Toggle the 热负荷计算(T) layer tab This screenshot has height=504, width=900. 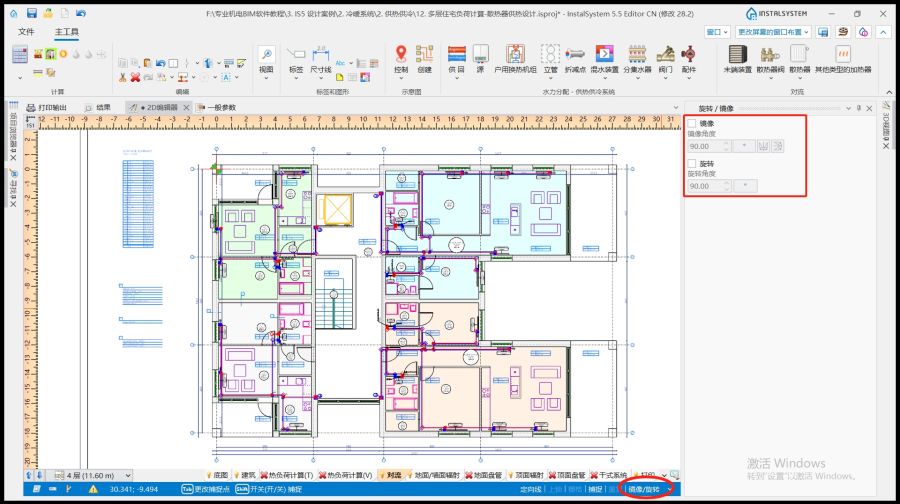(x=286, y=475)
